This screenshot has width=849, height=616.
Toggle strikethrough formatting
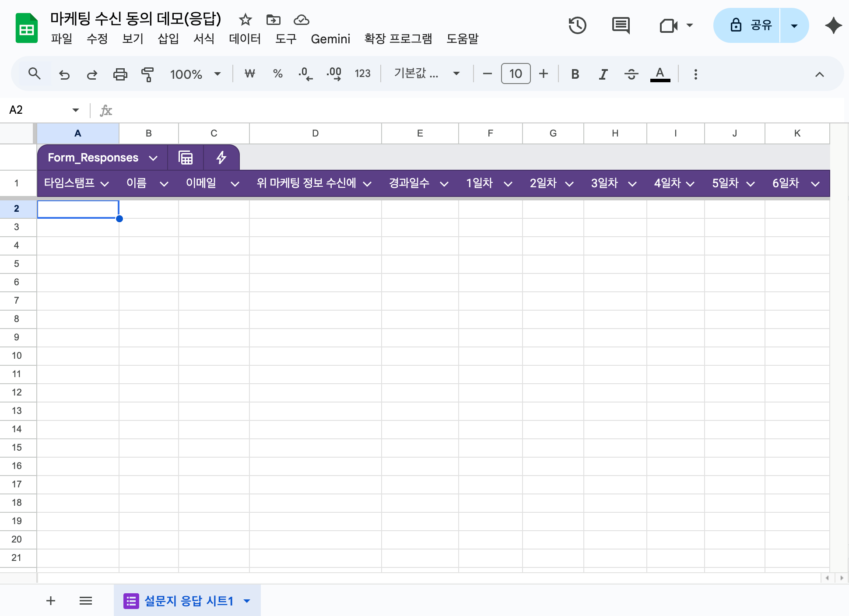pyautogui.click(x=631, y=74)
